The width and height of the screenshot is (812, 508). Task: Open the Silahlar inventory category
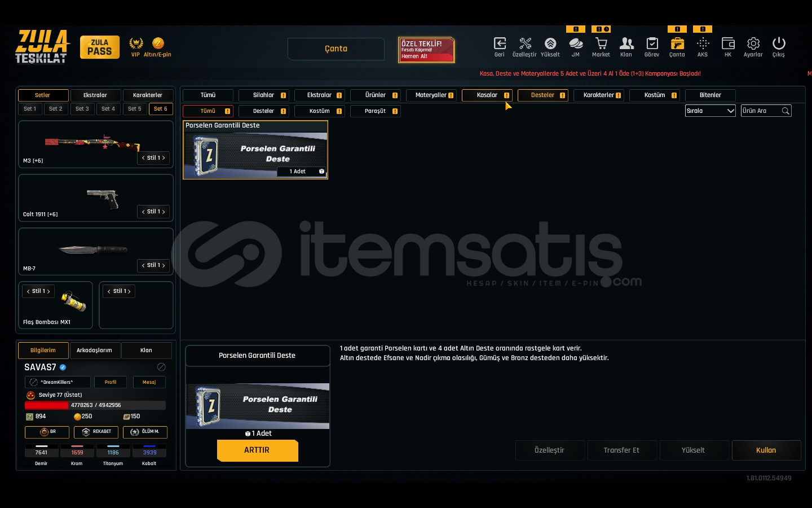tap(263, 95)
